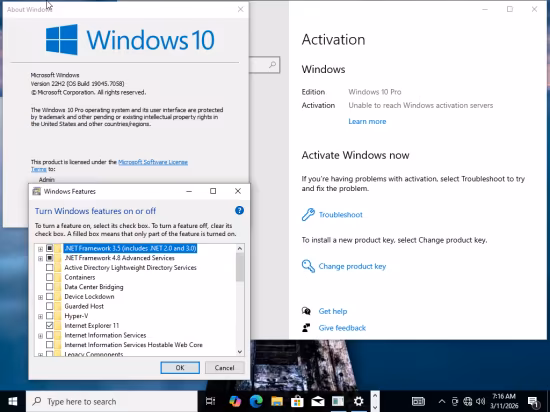Enable the Containers feature checkbox
The image size is (550, 412).
[49, 277]
